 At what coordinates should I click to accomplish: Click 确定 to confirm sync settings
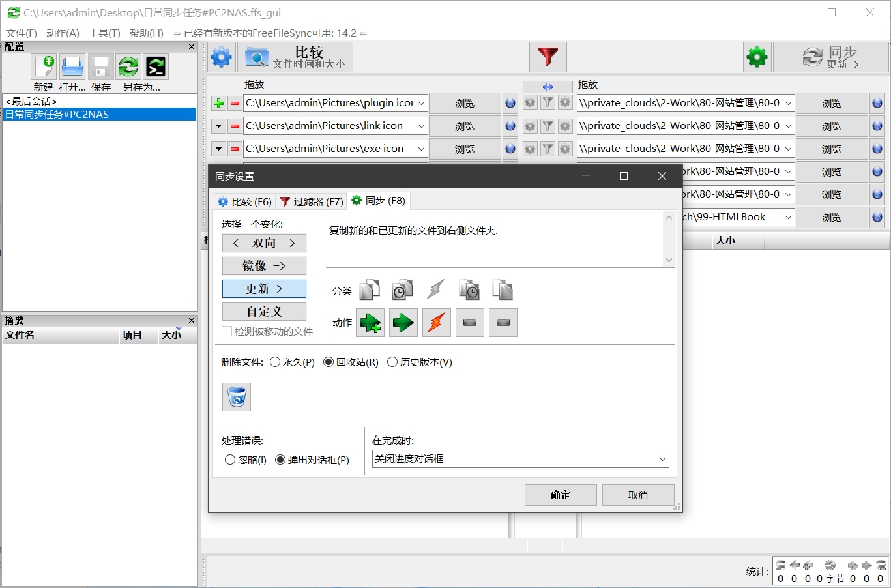tap(559, 495)
